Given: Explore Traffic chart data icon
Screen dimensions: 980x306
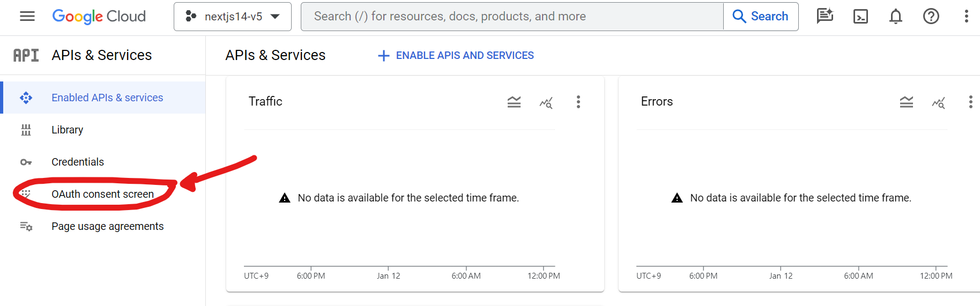Looking at the screenshot, I should (546, 102).
